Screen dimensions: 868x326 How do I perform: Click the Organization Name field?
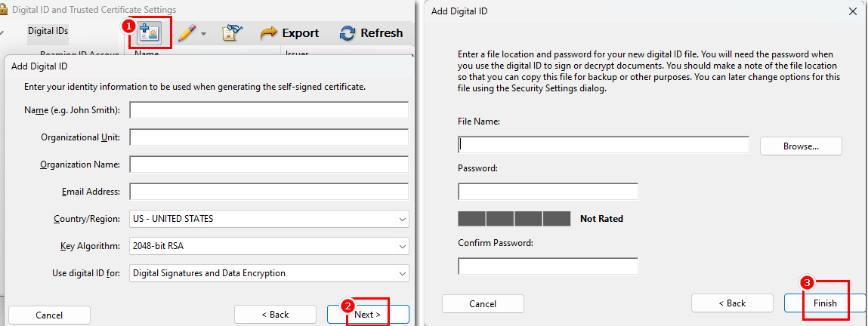point(269,164)
